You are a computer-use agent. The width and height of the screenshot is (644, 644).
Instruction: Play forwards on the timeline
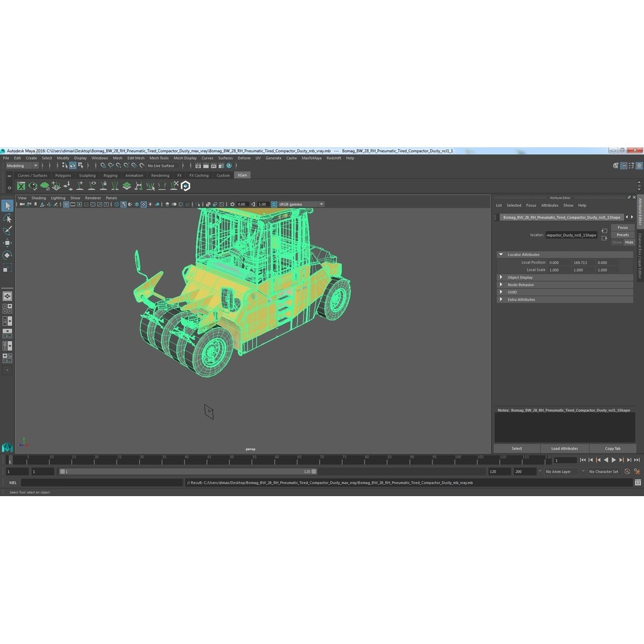614,460
